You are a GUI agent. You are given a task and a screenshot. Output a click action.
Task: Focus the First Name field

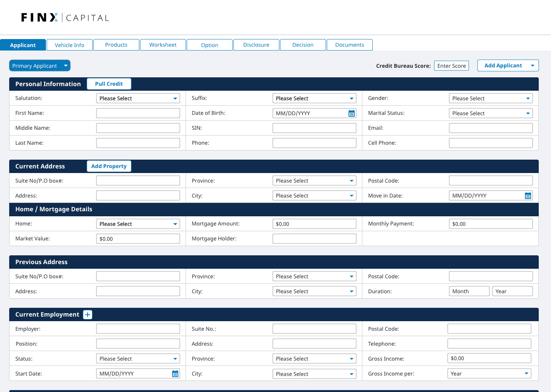tap(138, 113)
